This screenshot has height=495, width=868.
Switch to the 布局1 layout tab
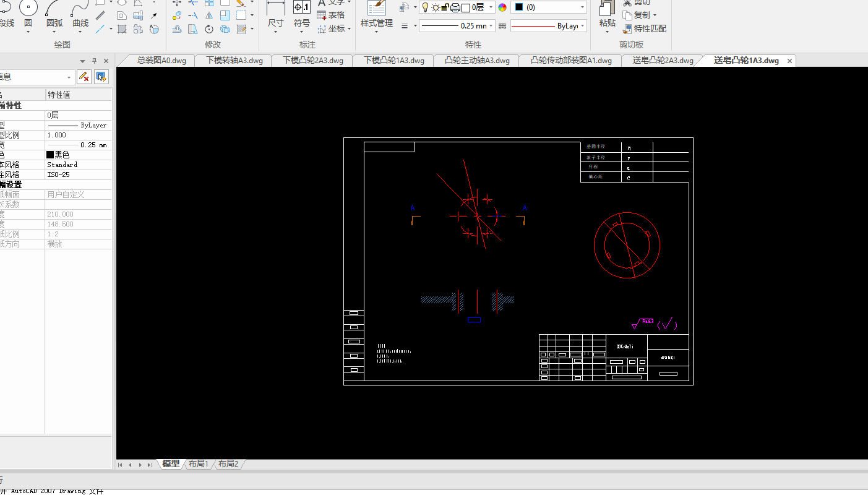point(199,464)
